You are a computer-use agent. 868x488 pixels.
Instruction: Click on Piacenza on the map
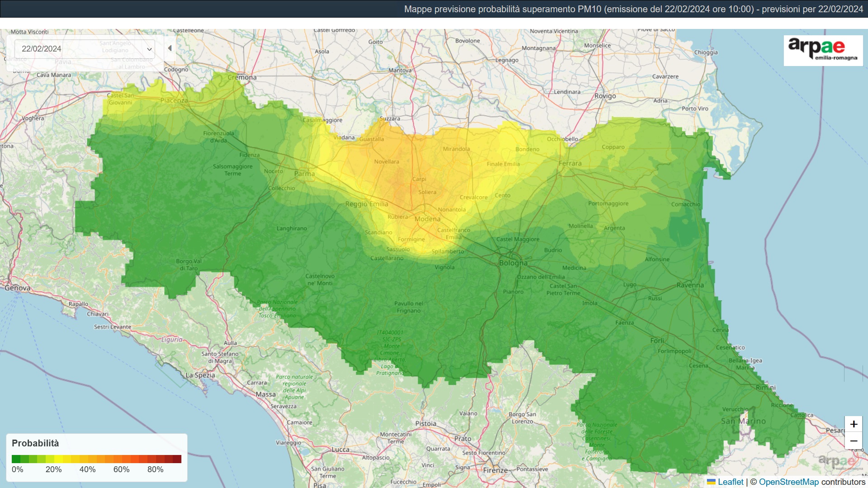pos(174,100)
